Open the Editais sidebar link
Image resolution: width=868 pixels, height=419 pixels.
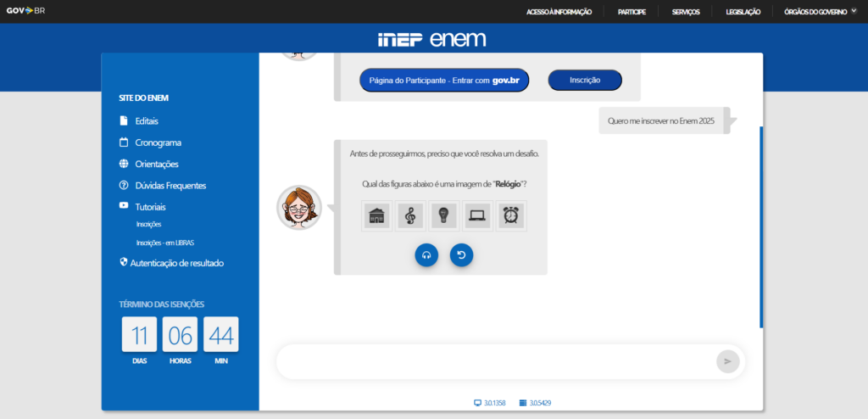(x=146, y=121)
